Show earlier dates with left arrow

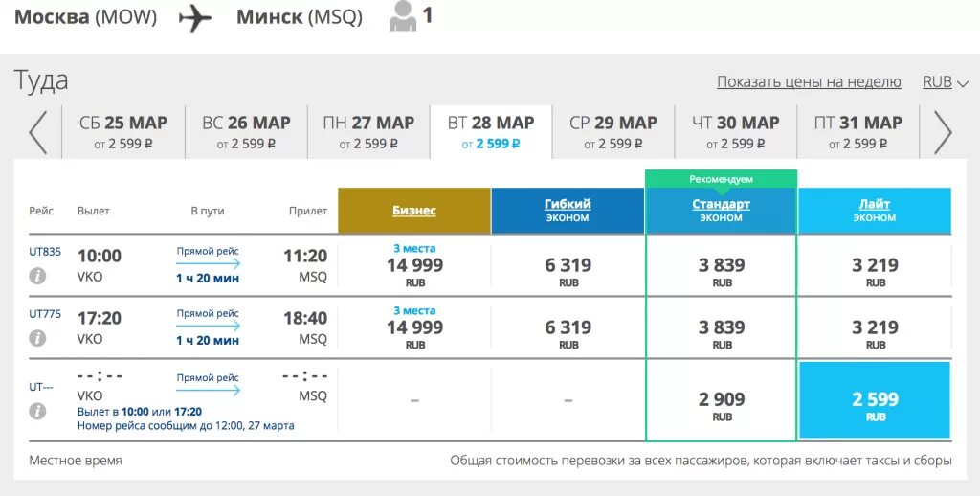point(38,132)
